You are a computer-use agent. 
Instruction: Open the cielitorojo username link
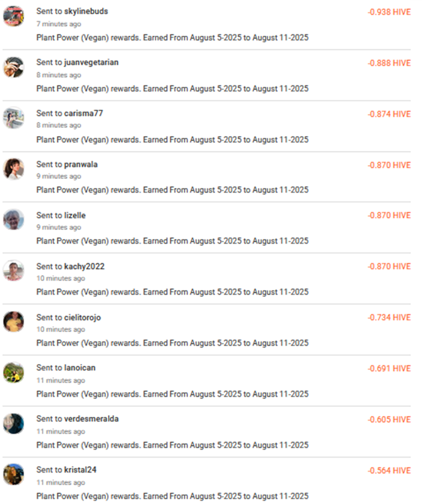[82, 317]
